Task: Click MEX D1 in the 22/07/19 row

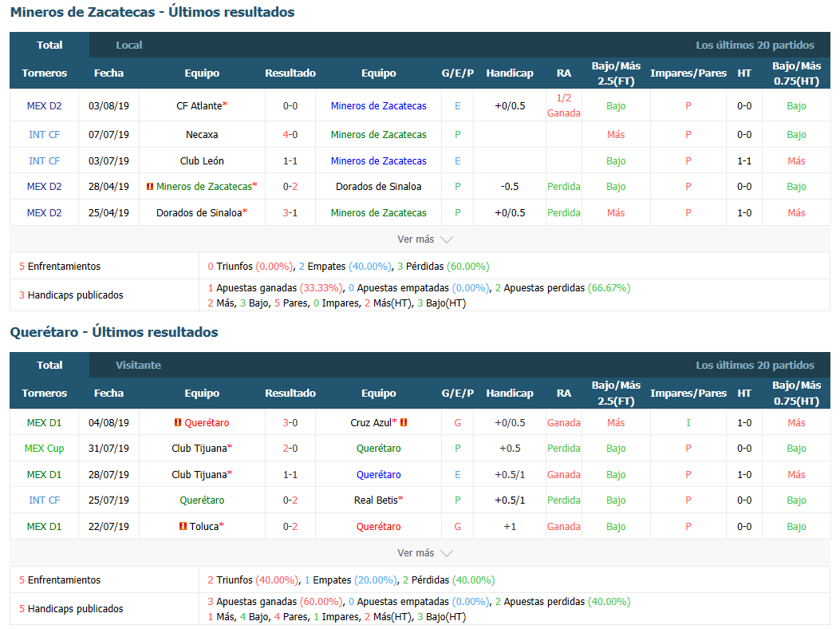Action: 45,527
